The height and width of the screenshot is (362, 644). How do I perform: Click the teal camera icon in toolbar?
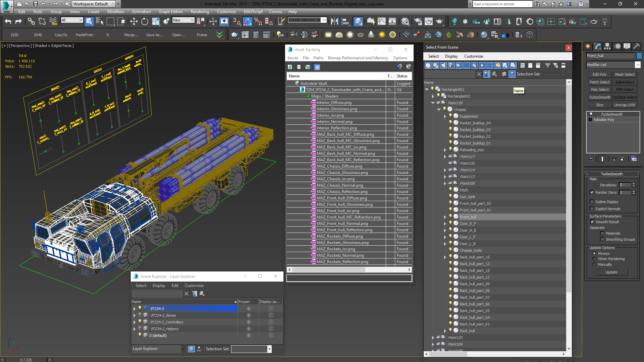pyautogui.click(x=476, y=21)
